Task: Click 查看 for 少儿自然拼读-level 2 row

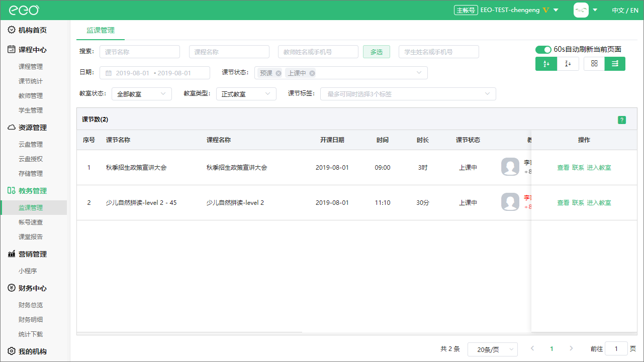Action: click(x=563, y=203)
